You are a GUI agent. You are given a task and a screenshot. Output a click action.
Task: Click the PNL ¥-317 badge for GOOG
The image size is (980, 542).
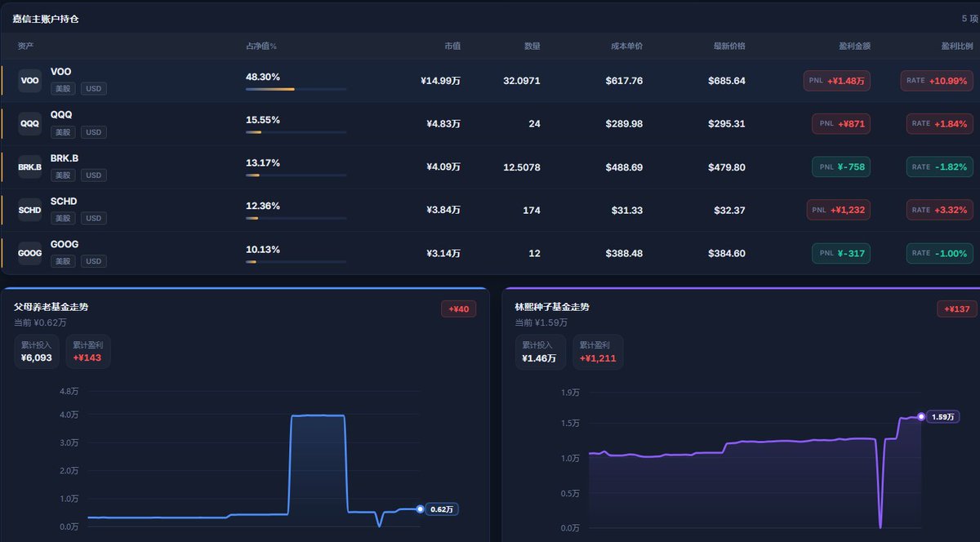(x=841, y=254)
